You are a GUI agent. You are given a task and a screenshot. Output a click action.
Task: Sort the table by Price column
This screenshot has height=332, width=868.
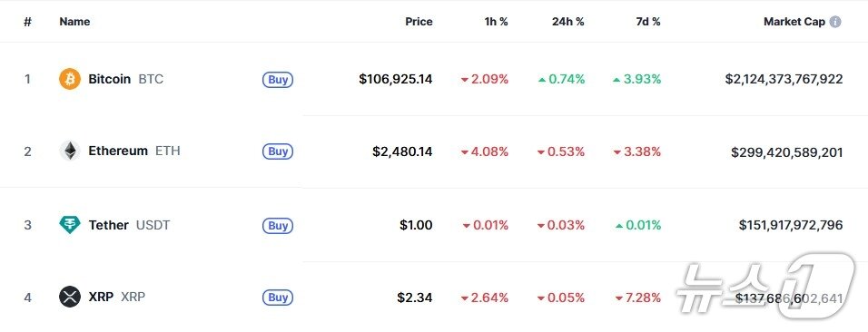click(x=419, y=22)
